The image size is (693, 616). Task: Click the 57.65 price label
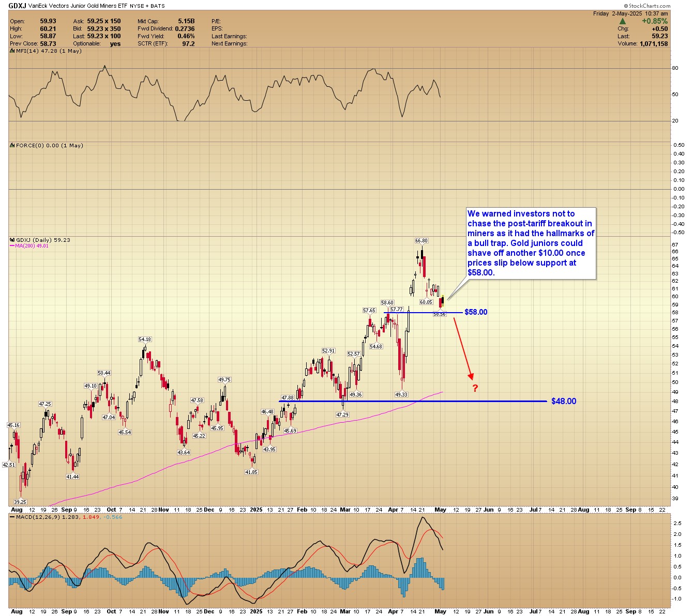point(369,311)
